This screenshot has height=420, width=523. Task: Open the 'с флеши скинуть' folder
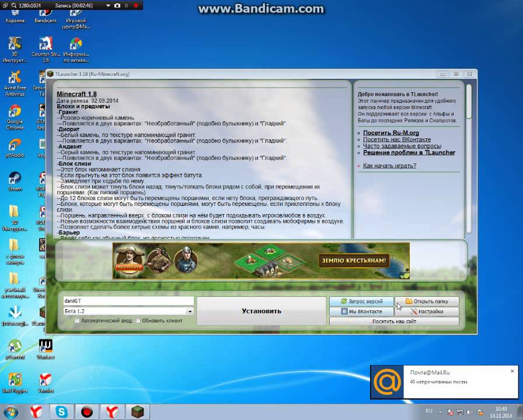(x=15, y=251)
